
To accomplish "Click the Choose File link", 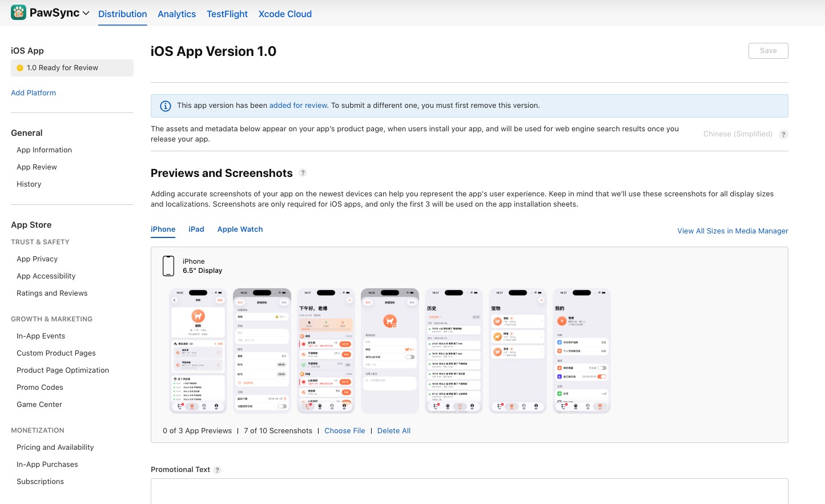I will pos(345,431).
